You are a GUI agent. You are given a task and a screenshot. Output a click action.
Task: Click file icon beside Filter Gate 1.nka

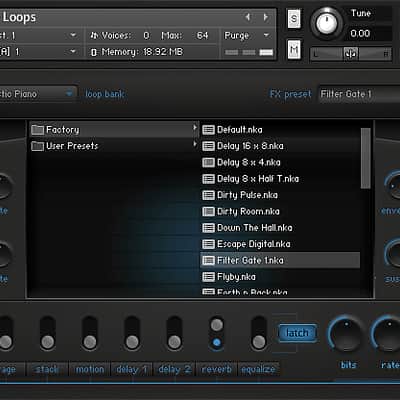(x=208, y=260)
